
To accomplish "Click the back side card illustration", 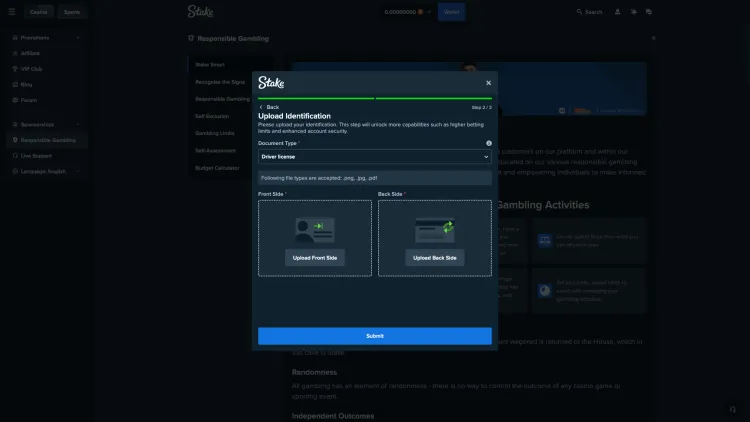I will [435, 231].
